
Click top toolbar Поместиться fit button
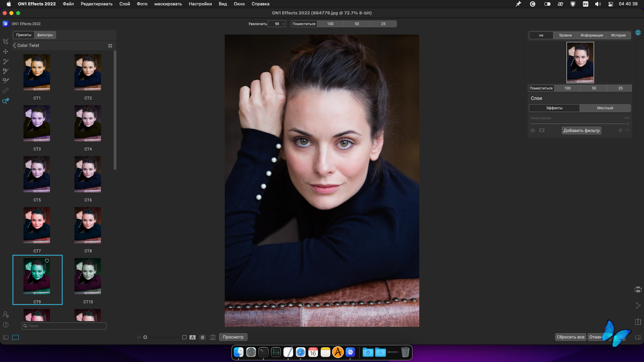304,24
